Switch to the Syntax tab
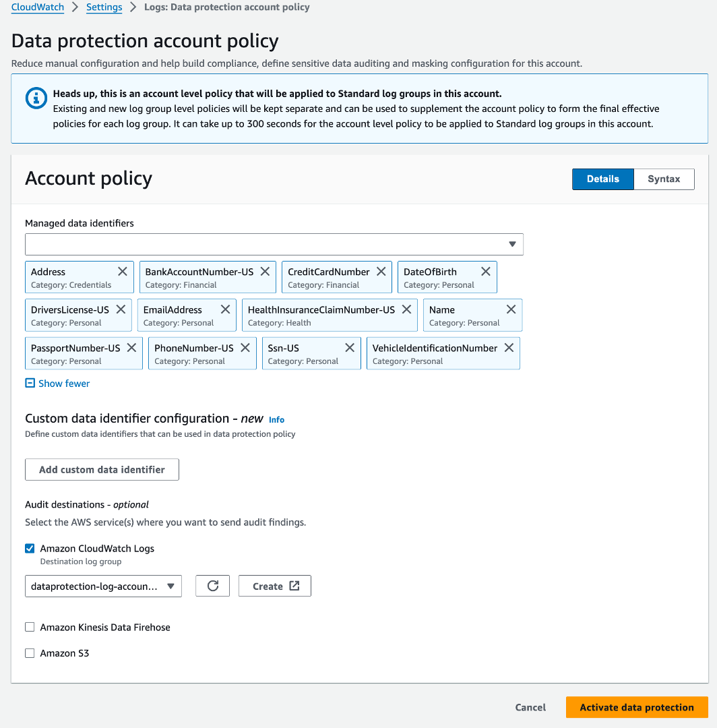This screenshot has width=717, height=728. [x=664, y=179]
